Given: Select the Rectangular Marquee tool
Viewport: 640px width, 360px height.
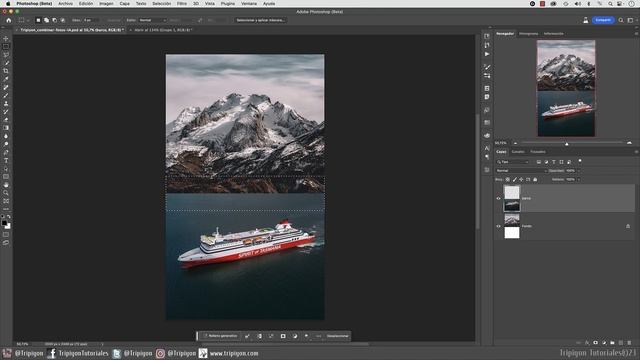Looking at the screenshot, I should click(x=6, y=47).
